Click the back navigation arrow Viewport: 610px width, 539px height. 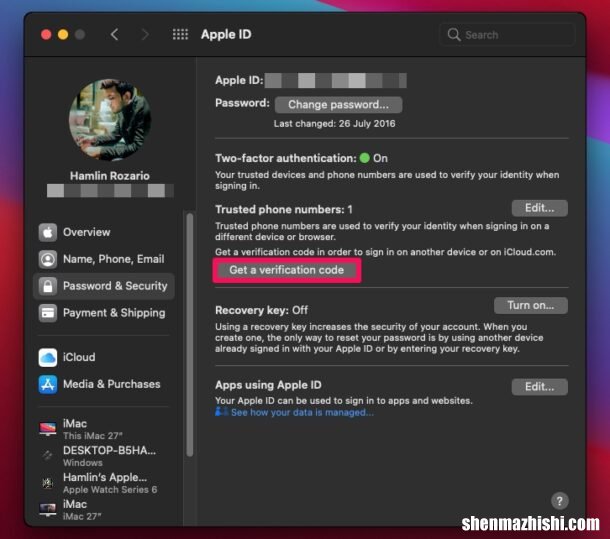pyautogui.click(x=114, y=35)
